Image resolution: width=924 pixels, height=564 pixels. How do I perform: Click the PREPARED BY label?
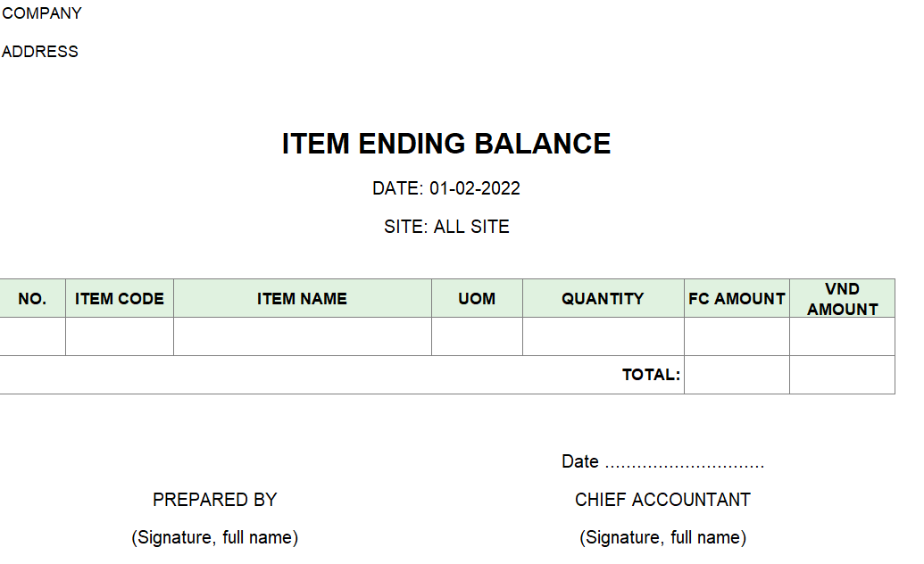coord(214,500)
